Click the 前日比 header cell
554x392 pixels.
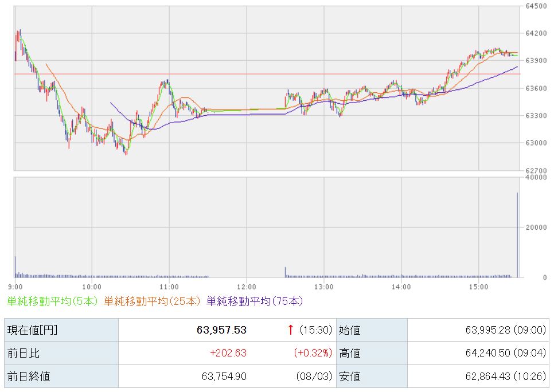coord(61,353)
